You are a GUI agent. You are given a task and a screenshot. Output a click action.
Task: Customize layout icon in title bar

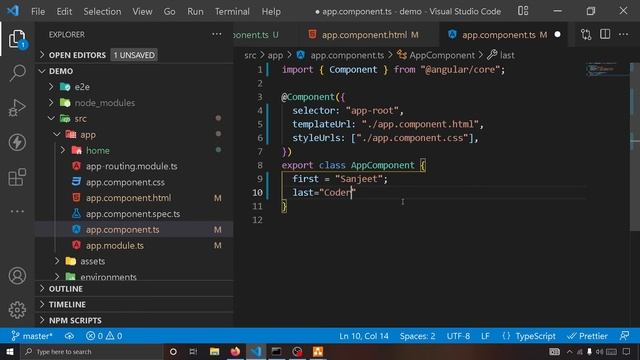pyautogui.click(x=523, y=11)
